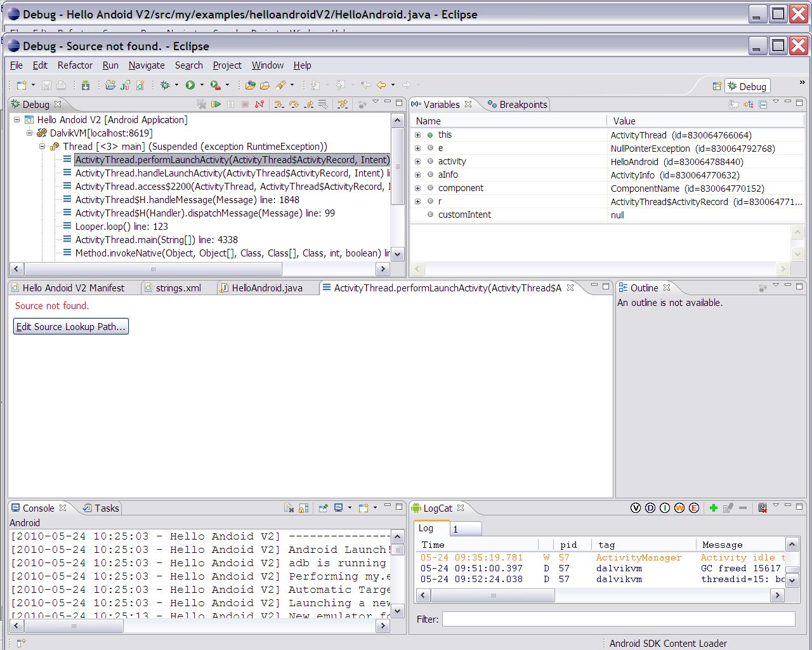Toggle Pin Console icon in Console view
The height and width of the screenshot is (650, 812).
[x=323, y=508]
